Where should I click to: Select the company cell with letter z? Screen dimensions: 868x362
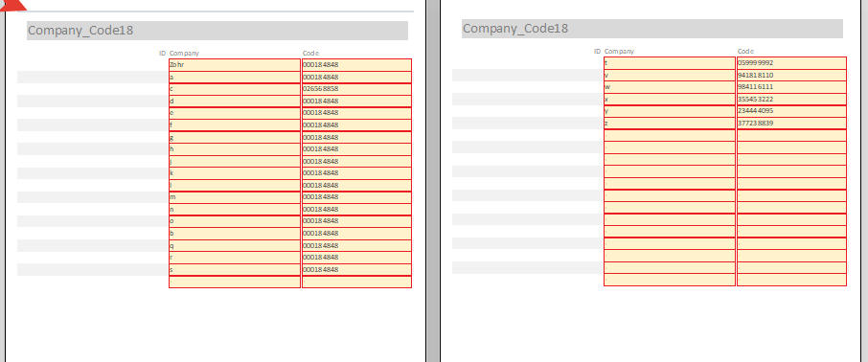pos(670,123)
